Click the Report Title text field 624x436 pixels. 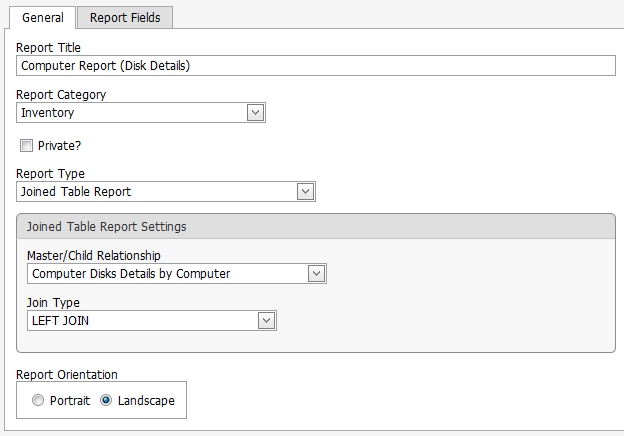pos(316,66)
